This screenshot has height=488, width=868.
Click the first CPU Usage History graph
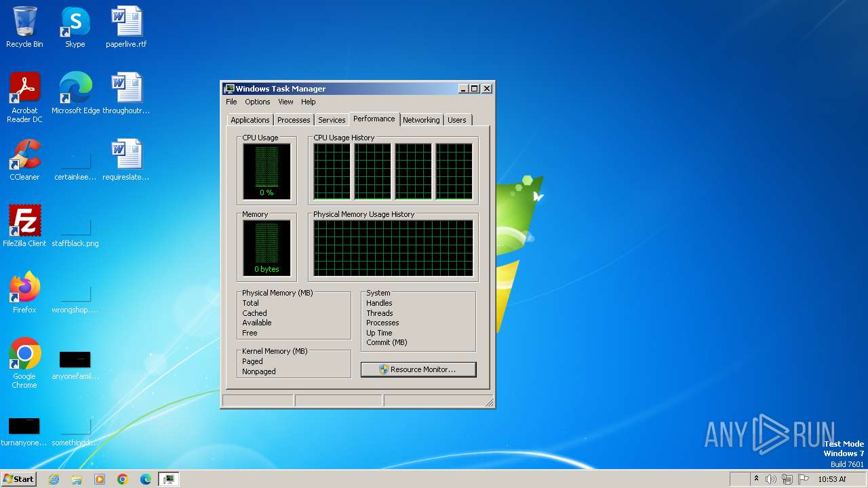pos(332,171)
